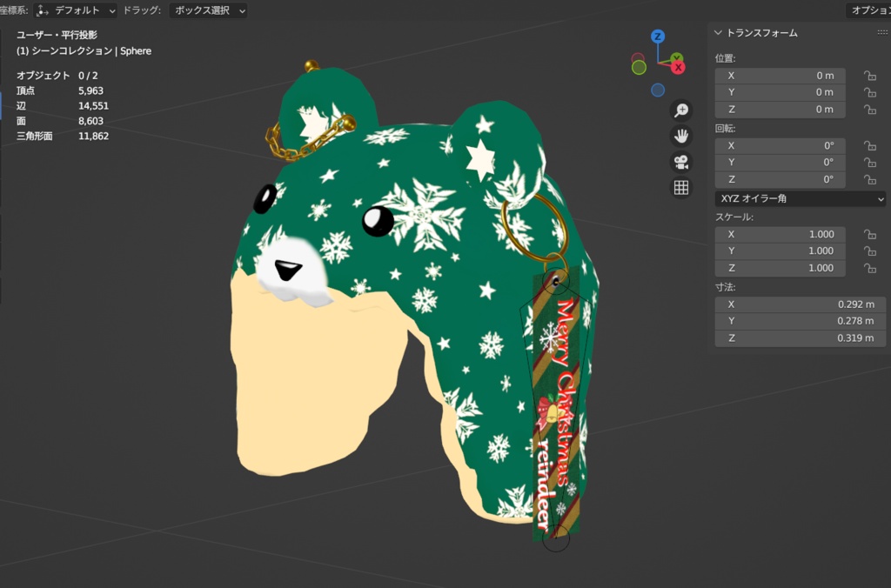
Task: Click the scale Z field 1.000
Action: pos(780,268)
